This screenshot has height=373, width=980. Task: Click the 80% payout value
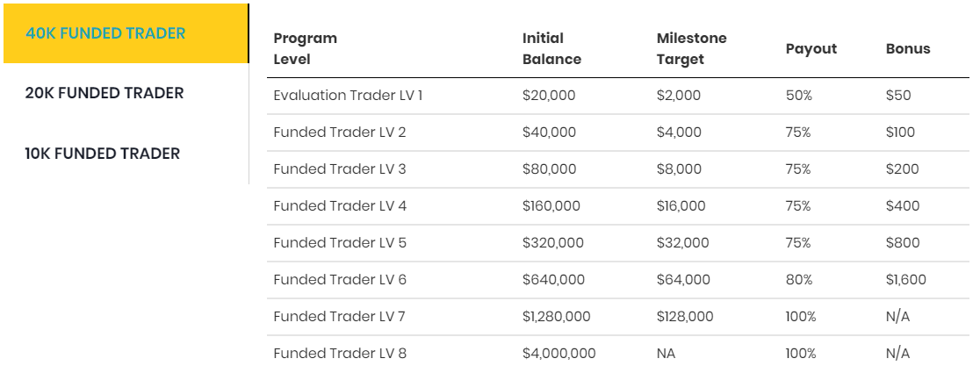click(800, 280)
